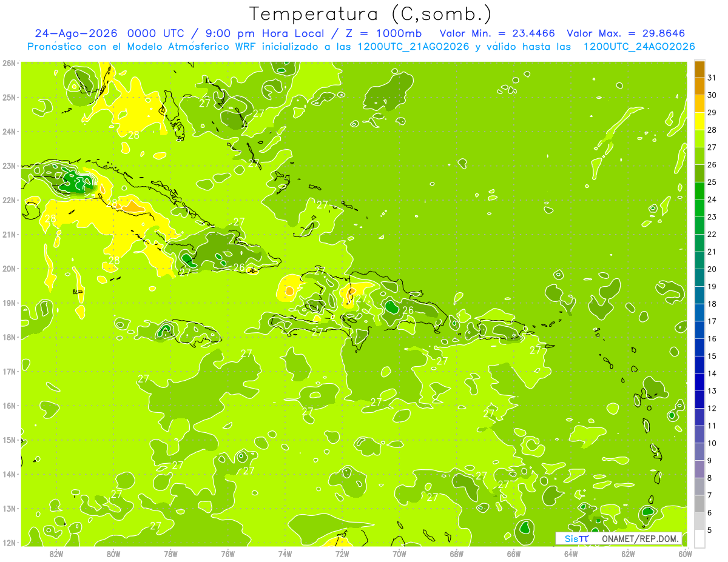Click the 14N latitude axis label
The height and width of the screenshot is (562, 728).
(9, 474)
